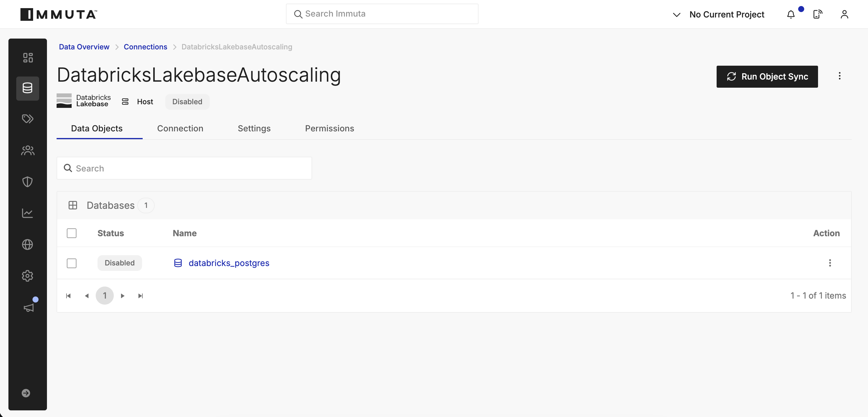The height and width of the screenshot is (417, 868).
Task: Click the Databases section heading
Action: pyautogui.click(x=110, y=205)
